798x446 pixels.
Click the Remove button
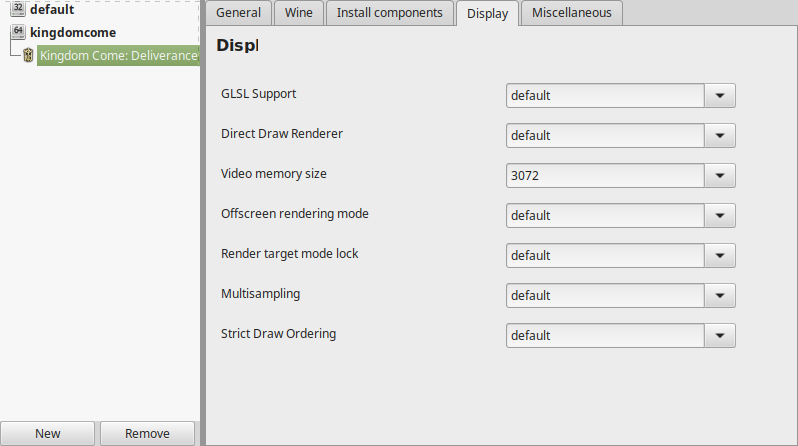coord(147,433)
